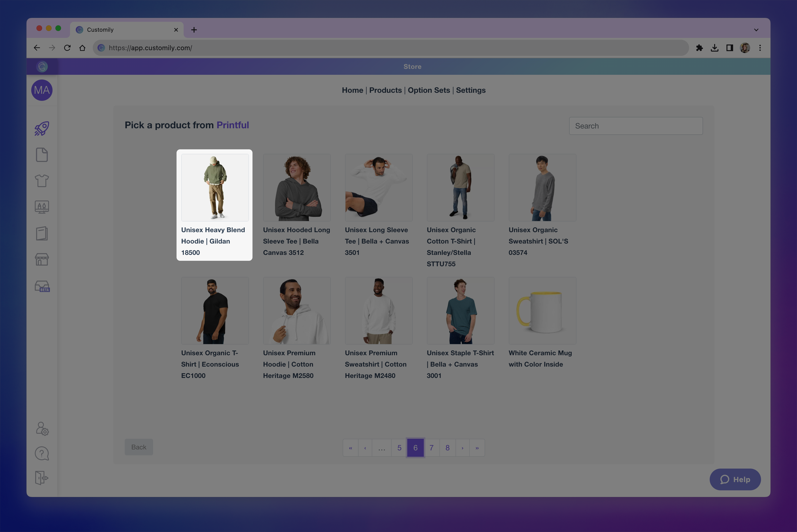
Task: Click inside the Search field
Action: coord(636,126)
